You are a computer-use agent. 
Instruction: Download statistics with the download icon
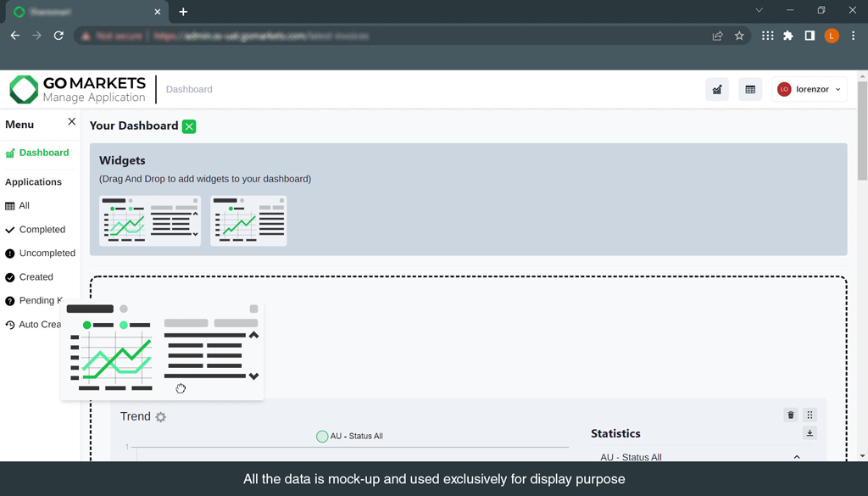click(x=810, y=433)
